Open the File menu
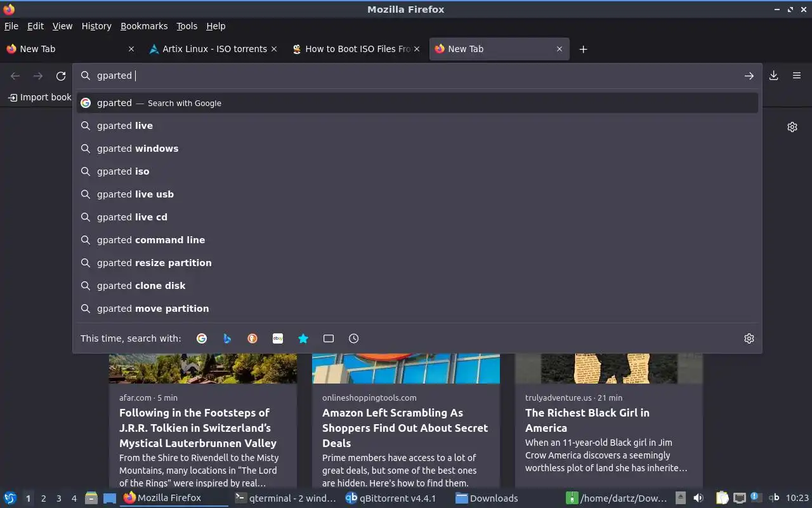The image size is (812, 508). tap(11, 26)
